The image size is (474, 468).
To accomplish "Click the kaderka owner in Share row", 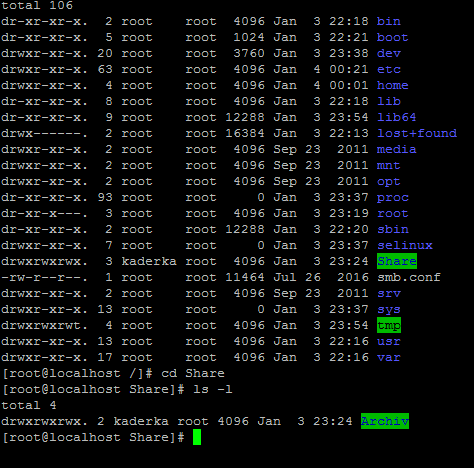I will [149, 261].
